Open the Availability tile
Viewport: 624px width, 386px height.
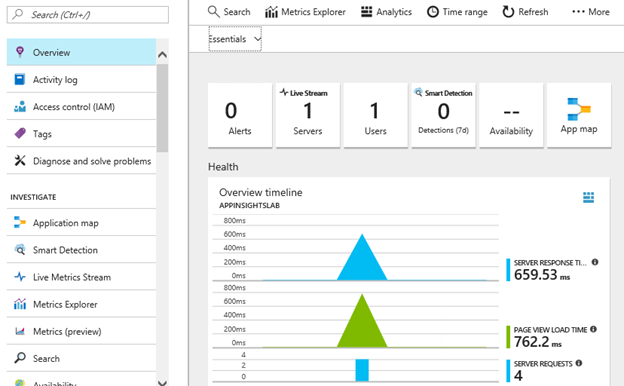click(511, 115)
